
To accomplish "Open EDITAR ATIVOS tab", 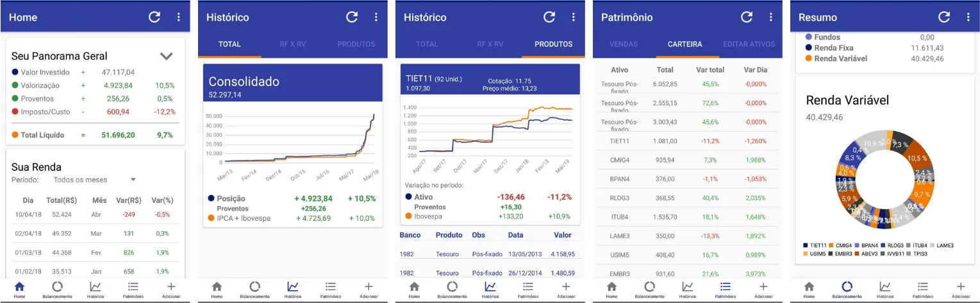I will 749,44.
